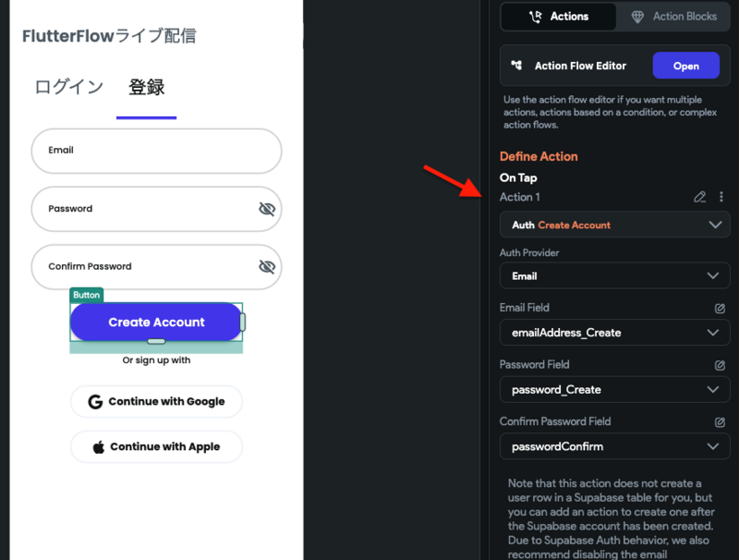Click the Password Field edit icon
This screenshot has width=739, height=560.
(x=720, y=365)
